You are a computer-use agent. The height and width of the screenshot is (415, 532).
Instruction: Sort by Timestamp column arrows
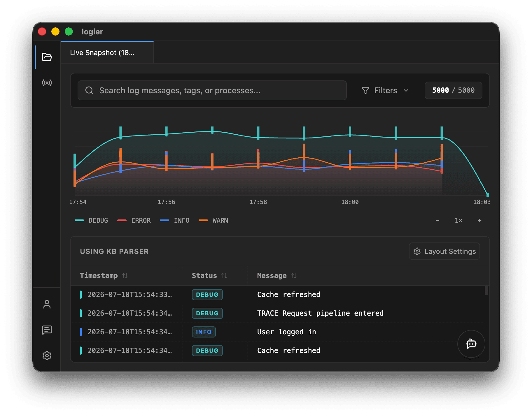pos(125,276)
